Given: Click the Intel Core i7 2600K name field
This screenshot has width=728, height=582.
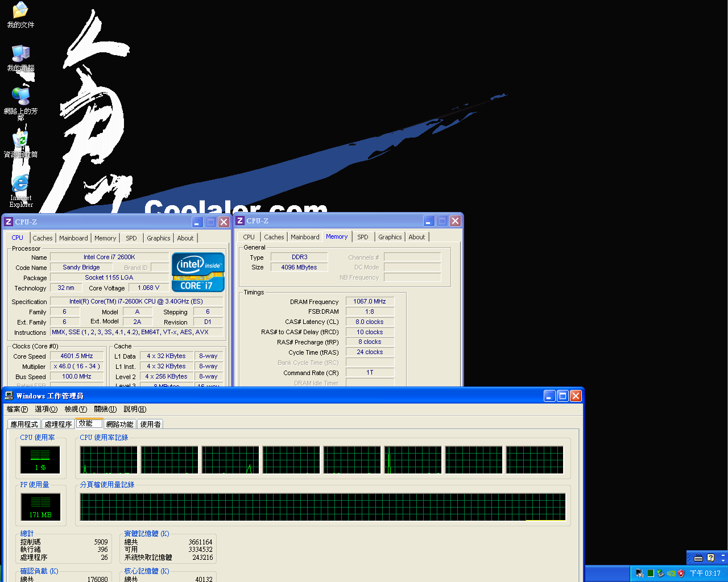Looking at the screenshot, I should (x=109, y=257).
